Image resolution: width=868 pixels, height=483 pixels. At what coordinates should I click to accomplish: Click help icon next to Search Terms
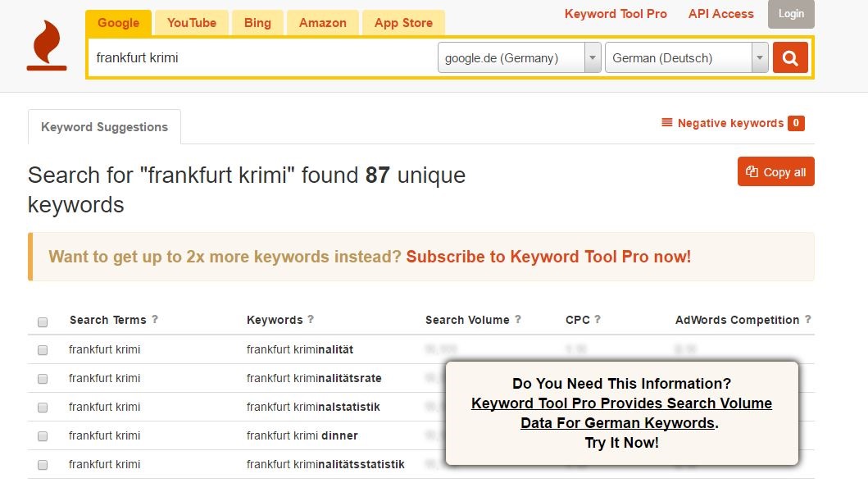coord(155,320)
